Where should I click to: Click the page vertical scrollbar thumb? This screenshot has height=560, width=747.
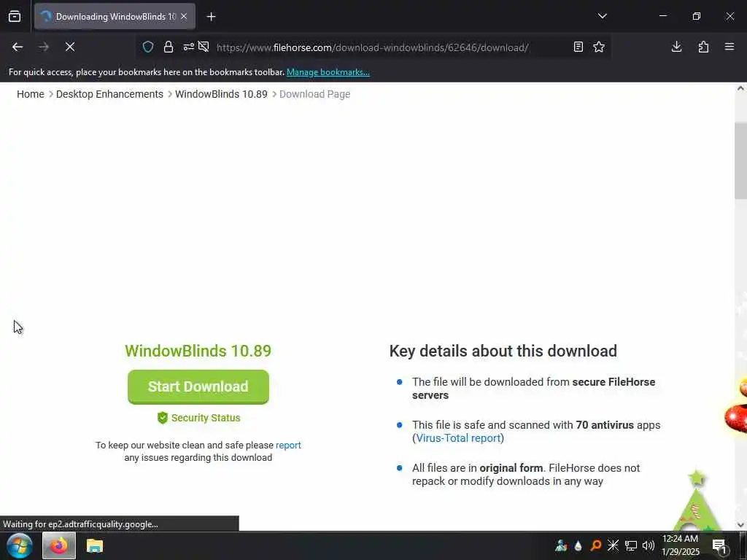(x=741, y=160)
